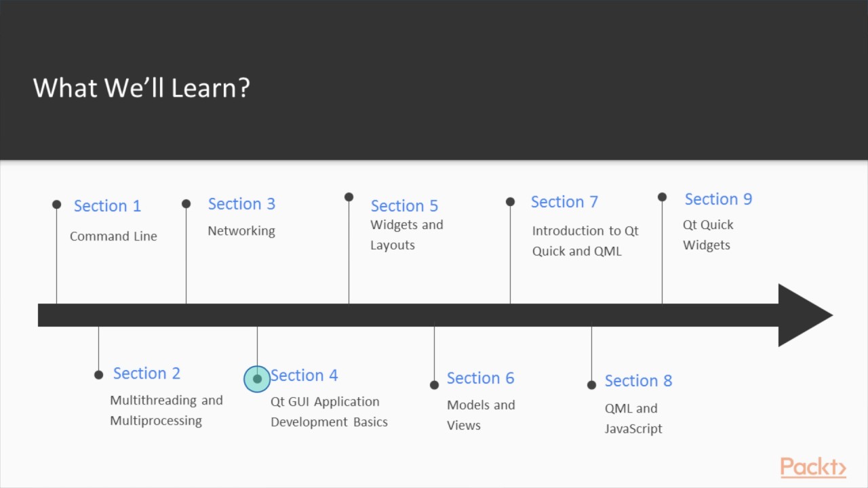This screenshot has height=488, width=868.
Task: Click the Section 6 timeline dot
Action: pyautogui.click(x=434, y=385)
